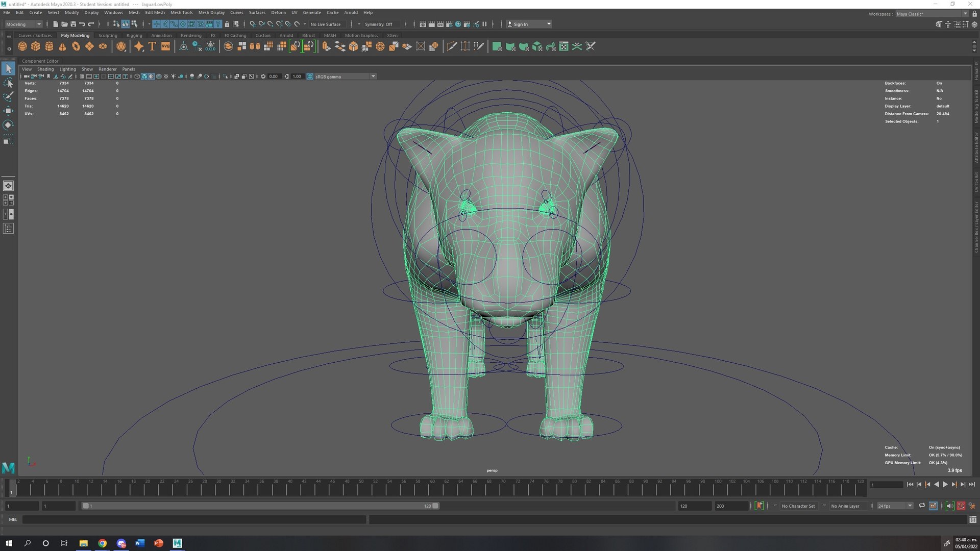Switch to the Rigging shelf tab
980x551 pixels.
tap(134, 35)
